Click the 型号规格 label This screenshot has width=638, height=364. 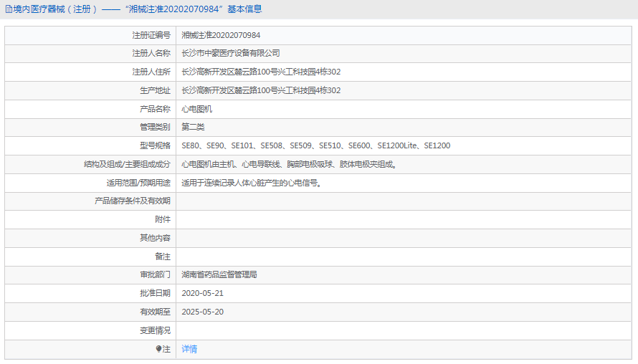pyautogui.click(x=155, y=145)
